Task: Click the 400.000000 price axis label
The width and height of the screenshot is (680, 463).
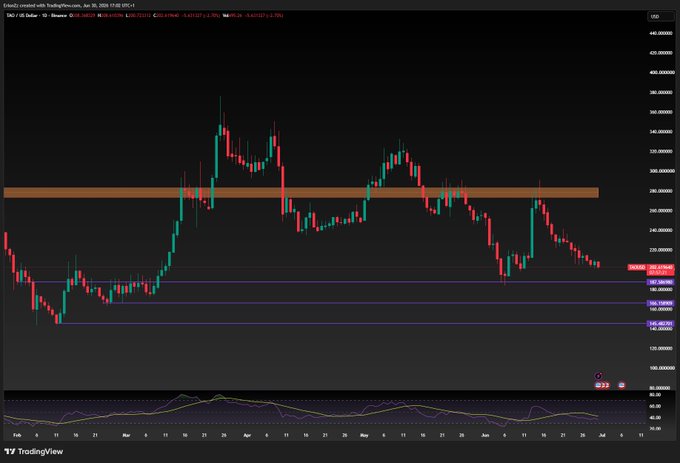Action: click(x=662, y=72)
